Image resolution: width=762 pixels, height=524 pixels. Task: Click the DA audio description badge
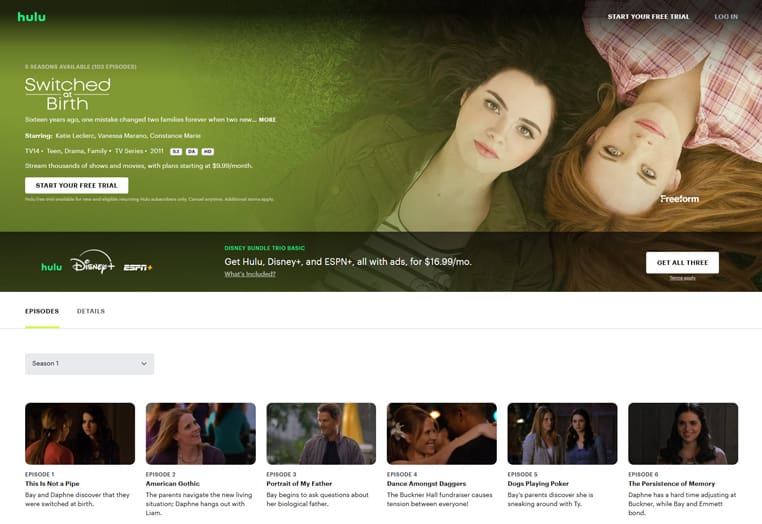[191, 152]
